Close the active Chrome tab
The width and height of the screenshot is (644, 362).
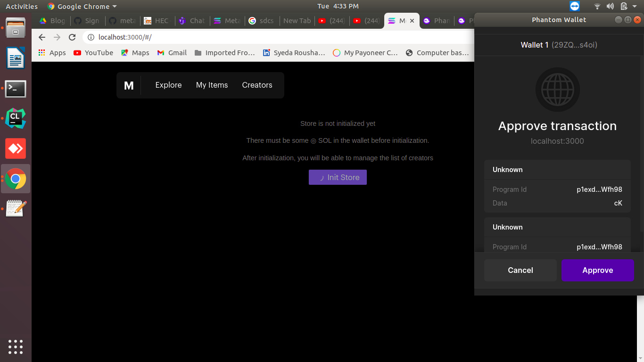coord(412,21)
